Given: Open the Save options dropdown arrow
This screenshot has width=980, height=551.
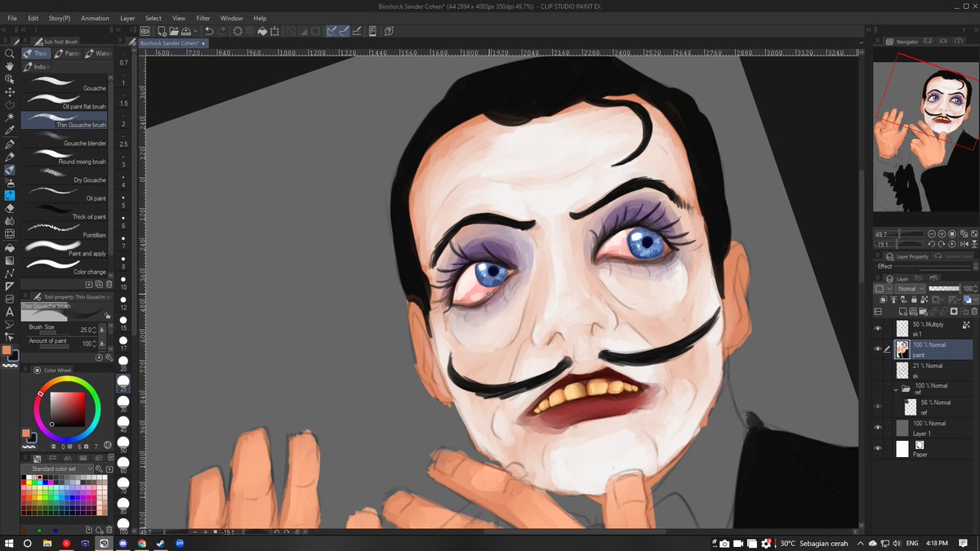Looking at the screenshot, I should (x=194, y=31).
